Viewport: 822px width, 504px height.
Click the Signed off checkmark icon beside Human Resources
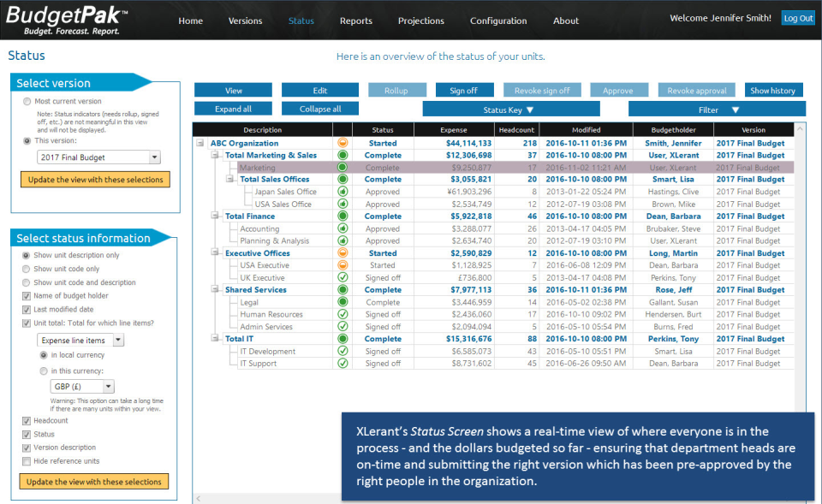[x=343, y=314]
